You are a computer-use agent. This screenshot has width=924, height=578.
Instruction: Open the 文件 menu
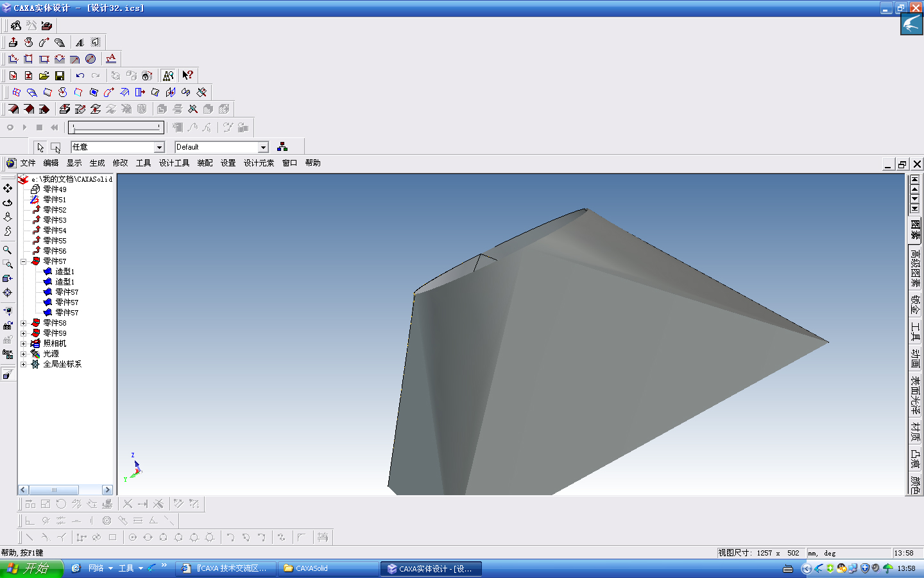point(28,163)
